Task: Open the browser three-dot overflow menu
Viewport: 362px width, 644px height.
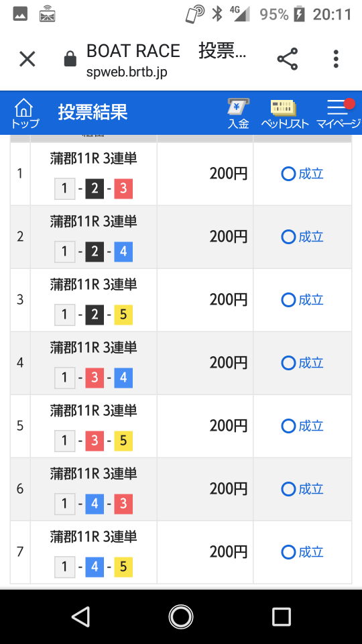Action: click(x=336, y=59)
